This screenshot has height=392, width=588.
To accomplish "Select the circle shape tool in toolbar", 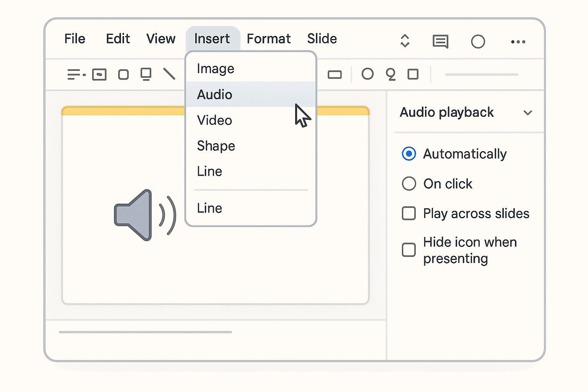I will (367, 74).
